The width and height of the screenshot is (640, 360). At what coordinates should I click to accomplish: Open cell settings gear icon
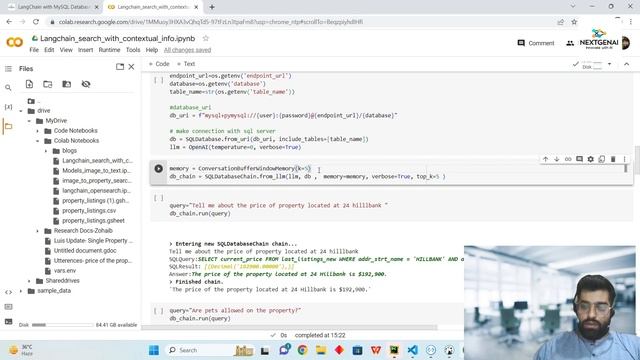[x=590, y=159]
